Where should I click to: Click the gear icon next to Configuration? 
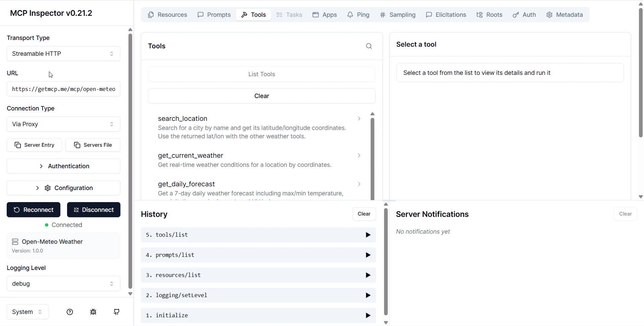[48, 188]
